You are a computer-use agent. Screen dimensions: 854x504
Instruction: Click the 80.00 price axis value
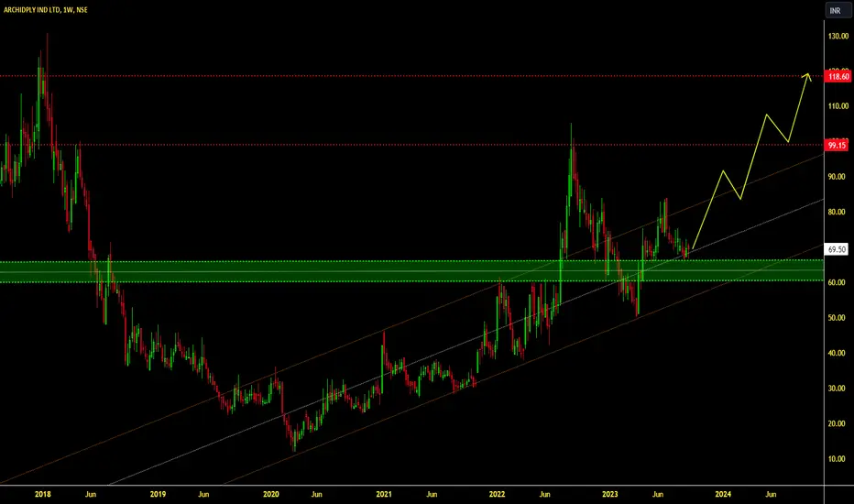[x=837, y=212]
